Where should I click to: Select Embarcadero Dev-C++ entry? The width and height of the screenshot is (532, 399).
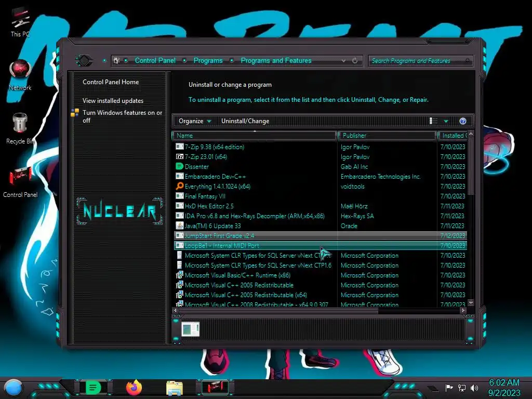(x=320, y=177)
